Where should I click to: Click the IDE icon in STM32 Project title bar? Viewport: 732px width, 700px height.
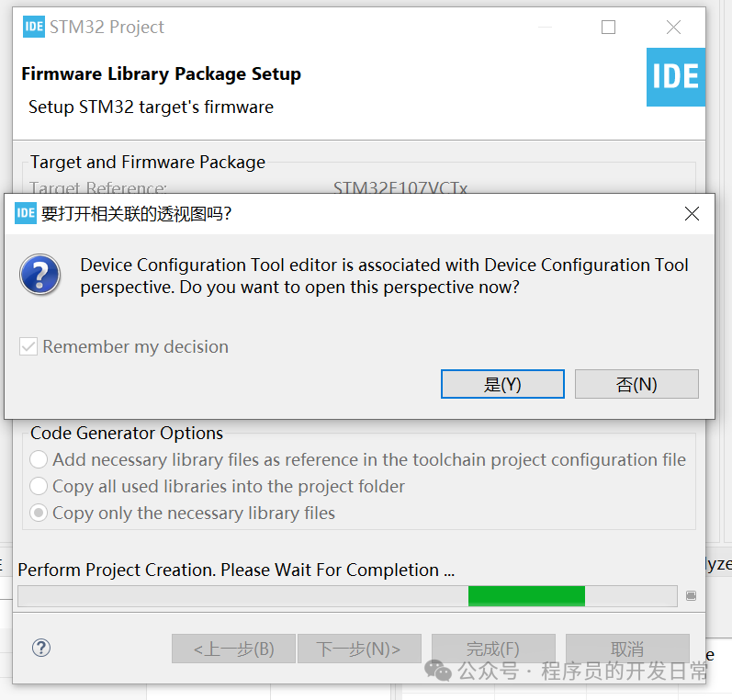[34, 27]
